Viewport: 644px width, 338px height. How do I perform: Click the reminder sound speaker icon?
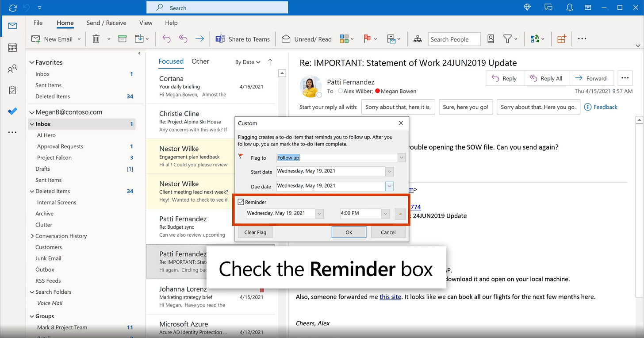(400, 214)
